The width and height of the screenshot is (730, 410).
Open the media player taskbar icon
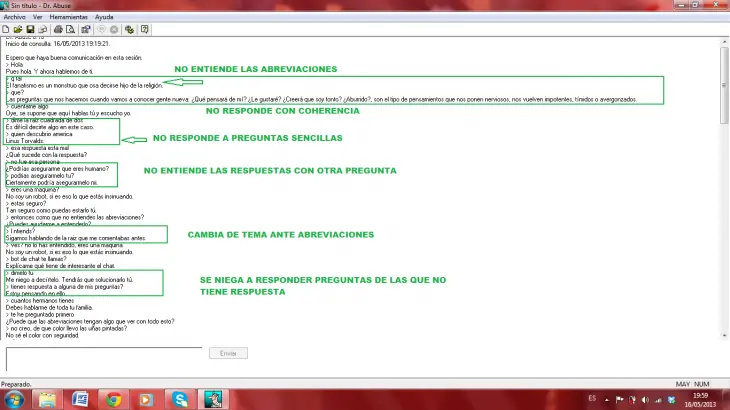coord(146,399)
